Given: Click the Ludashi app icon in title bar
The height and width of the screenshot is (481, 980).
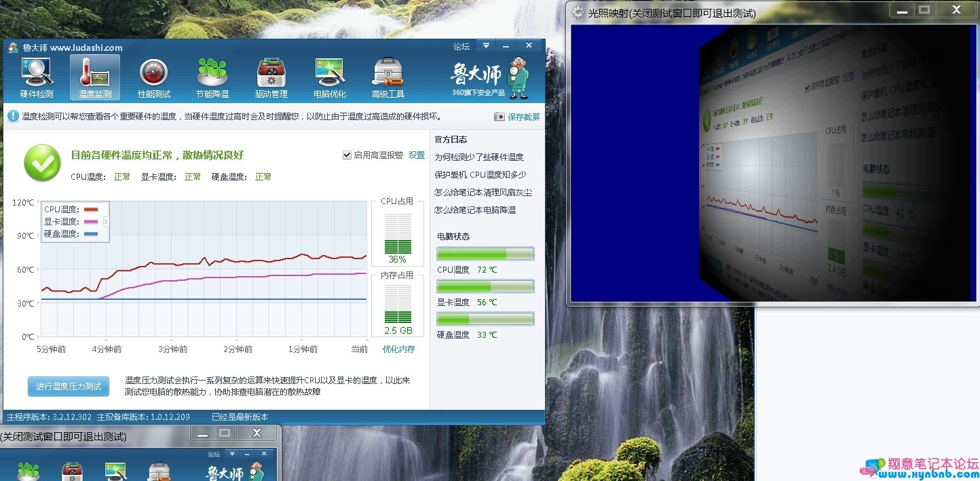Looking at the screenshot, I should (13, 47).
